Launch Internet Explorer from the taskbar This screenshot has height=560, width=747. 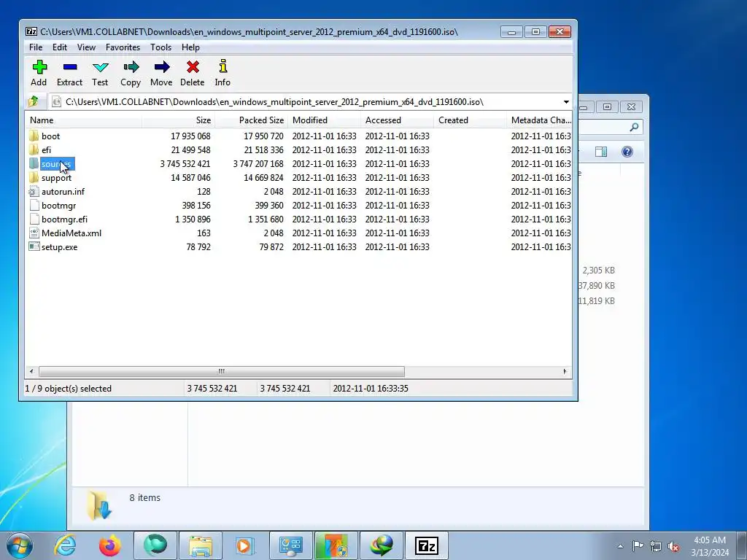pos(65,545)
